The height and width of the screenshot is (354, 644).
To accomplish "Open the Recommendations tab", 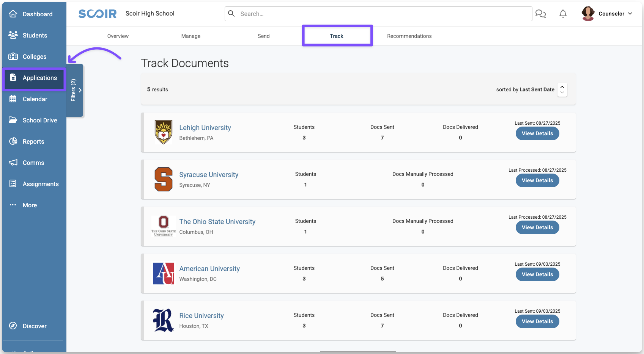I will click(x=409, y=36).
